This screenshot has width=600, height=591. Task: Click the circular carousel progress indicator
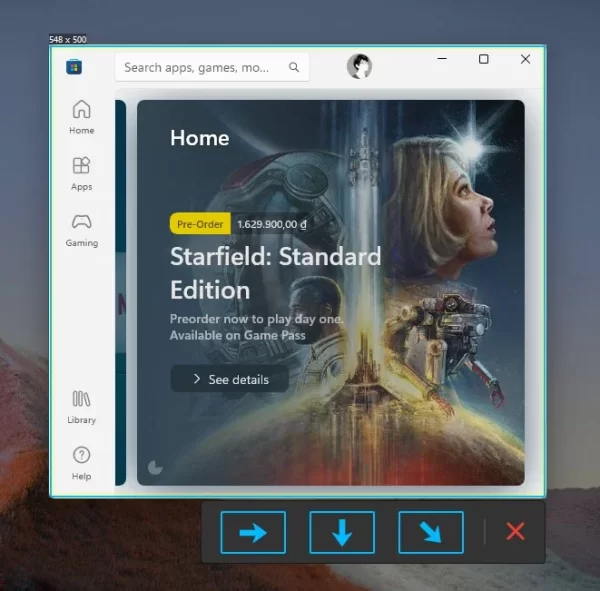[x=155, y=467]
